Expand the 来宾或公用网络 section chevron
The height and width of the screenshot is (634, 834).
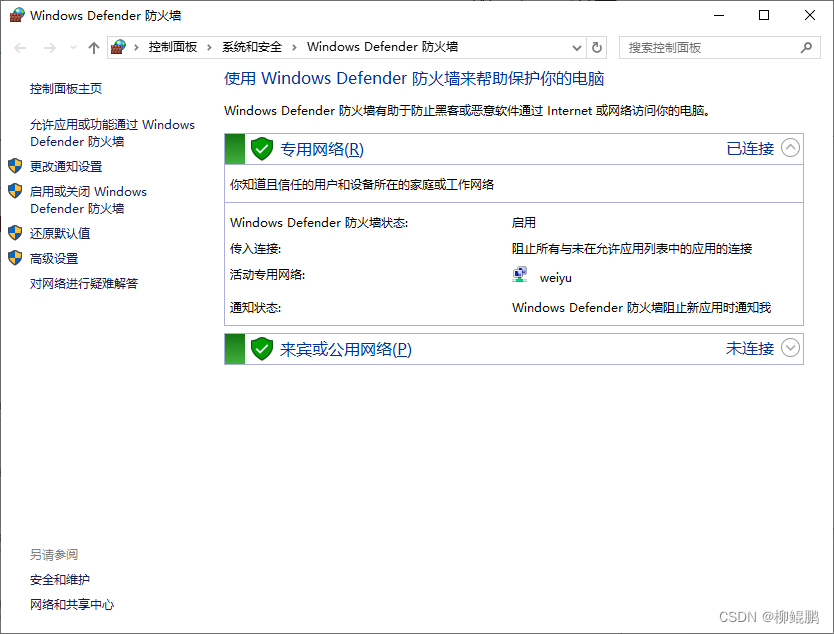click(790, 348)
